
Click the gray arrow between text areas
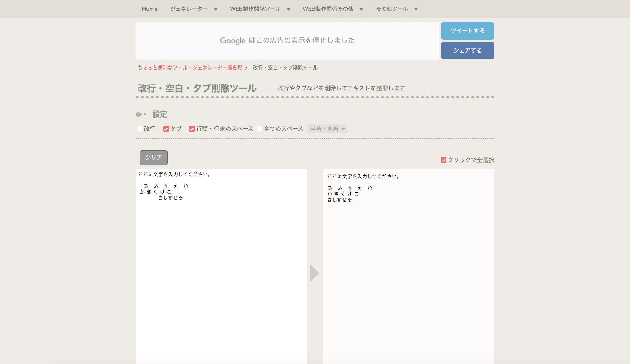315,273
